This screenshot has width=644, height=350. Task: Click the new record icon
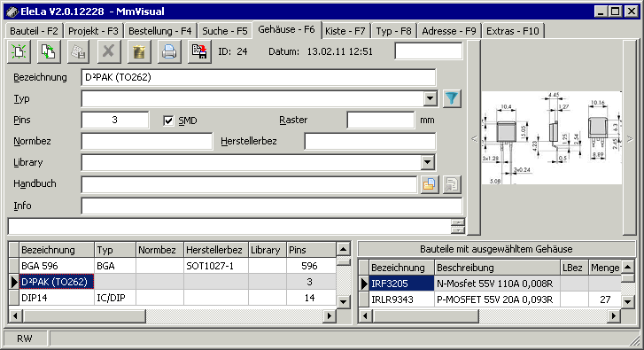(x=19, y=51)
